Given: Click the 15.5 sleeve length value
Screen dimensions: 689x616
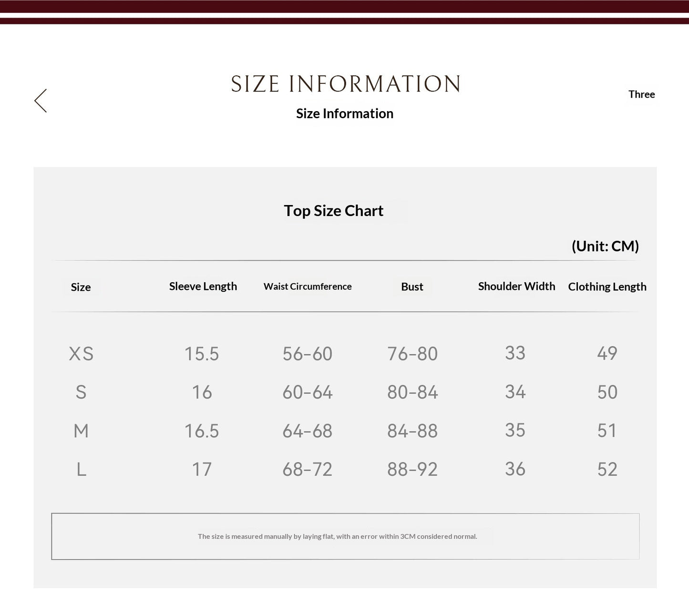Looking at the screenshot, I should (202, 354).
